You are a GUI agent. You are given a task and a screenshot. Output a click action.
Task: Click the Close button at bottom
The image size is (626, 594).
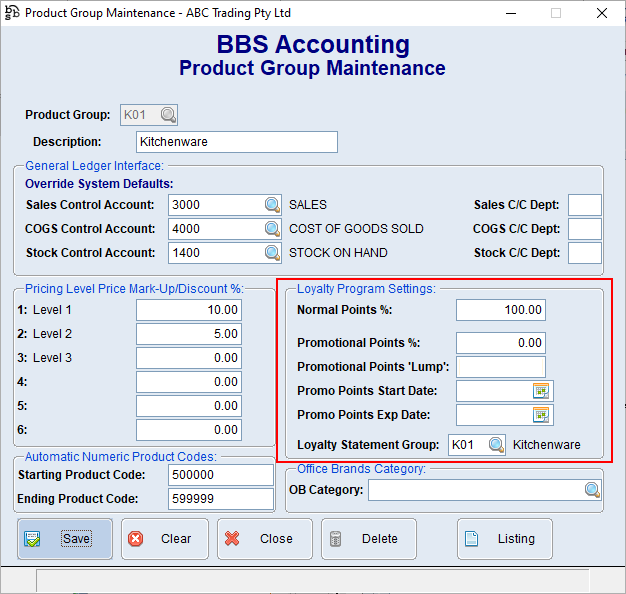[264, 538]
